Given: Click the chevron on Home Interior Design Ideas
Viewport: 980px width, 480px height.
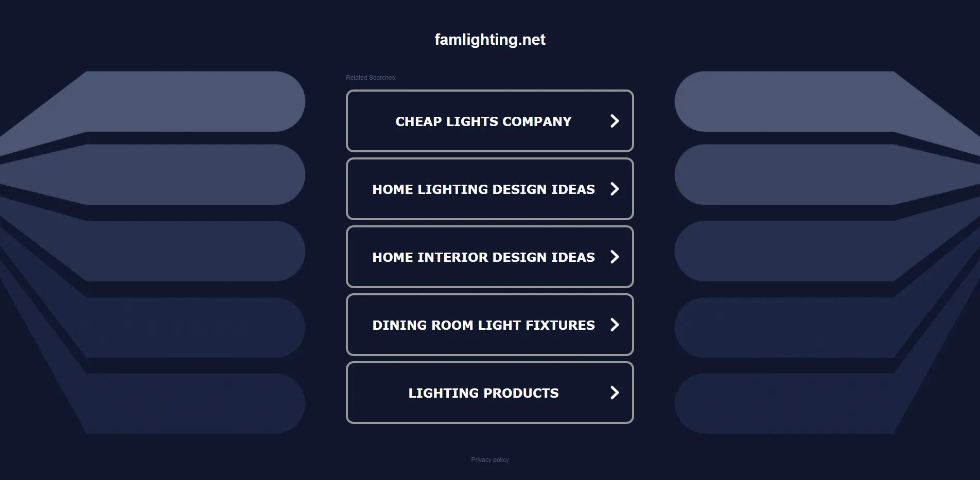Looking at the screenshot, I should (614, 257).
